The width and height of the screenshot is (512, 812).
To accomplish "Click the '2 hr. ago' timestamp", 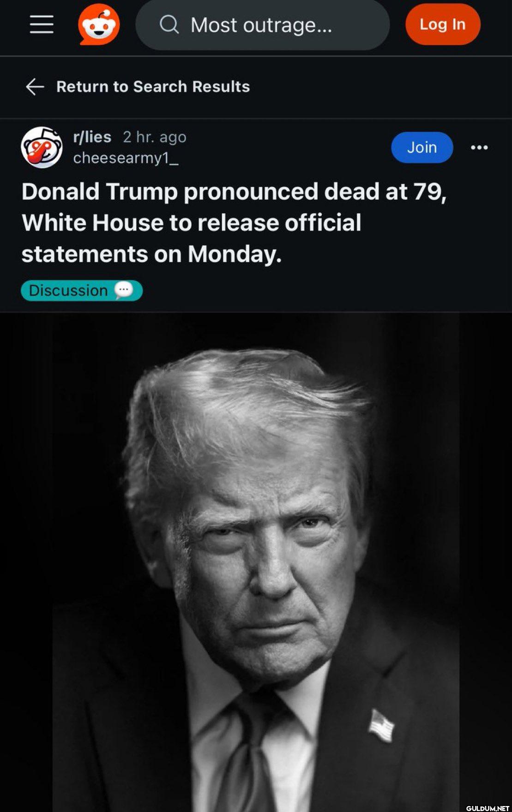I will 155,137.
